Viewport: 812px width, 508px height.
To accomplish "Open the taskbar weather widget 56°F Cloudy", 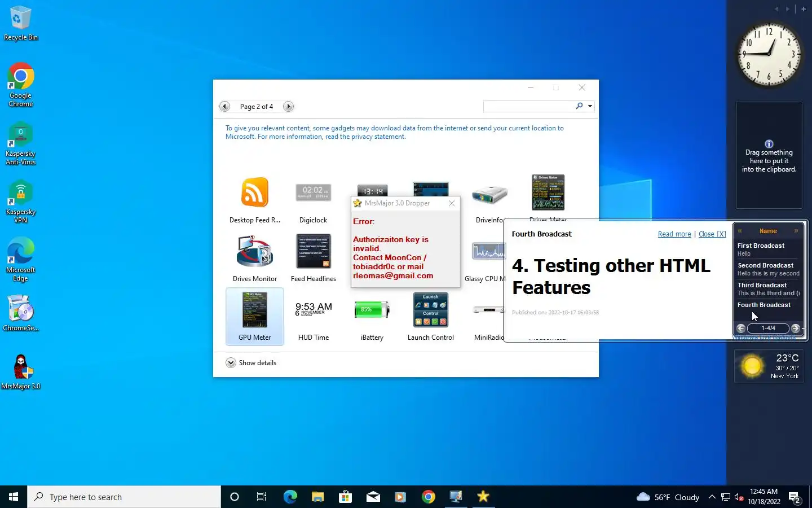I will point(668,497).
